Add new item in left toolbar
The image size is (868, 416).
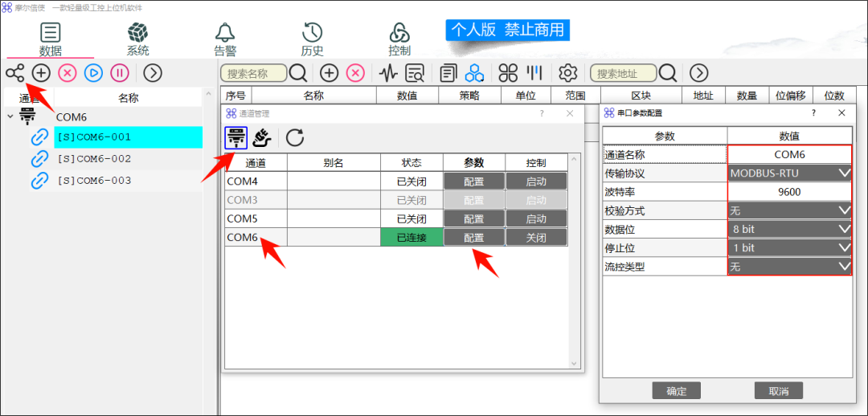click(41, 73)
